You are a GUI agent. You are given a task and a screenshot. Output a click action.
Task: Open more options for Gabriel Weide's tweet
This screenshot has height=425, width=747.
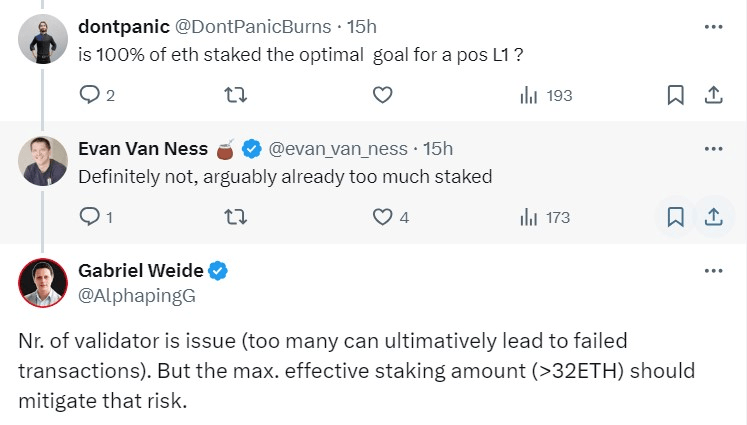point(713,271)
